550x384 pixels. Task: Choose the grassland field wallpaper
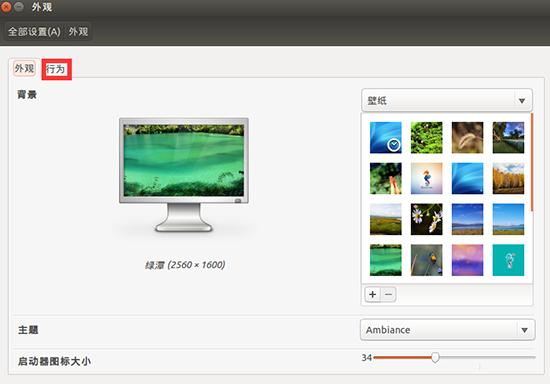[x=385, y=219]
